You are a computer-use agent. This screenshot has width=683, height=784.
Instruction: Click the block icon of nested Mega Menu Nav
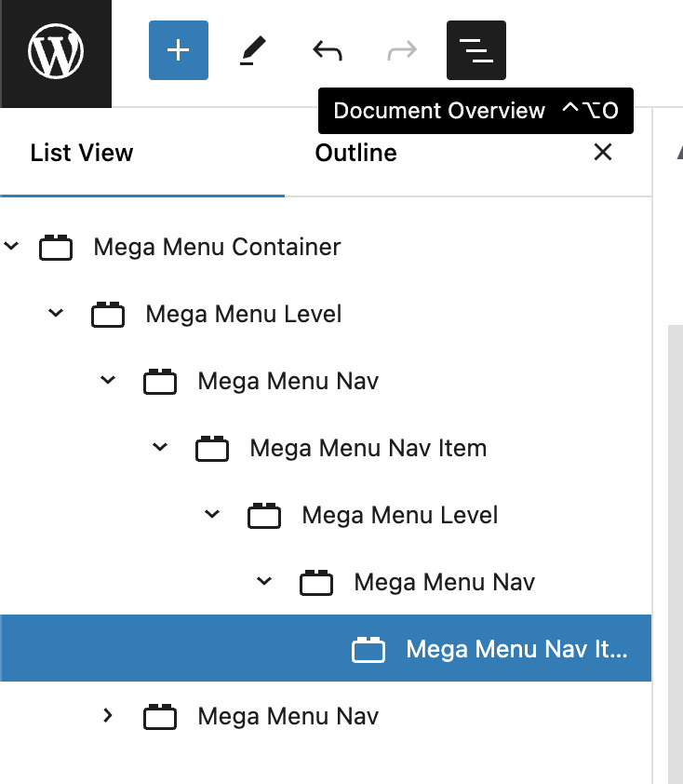(316, 583)
